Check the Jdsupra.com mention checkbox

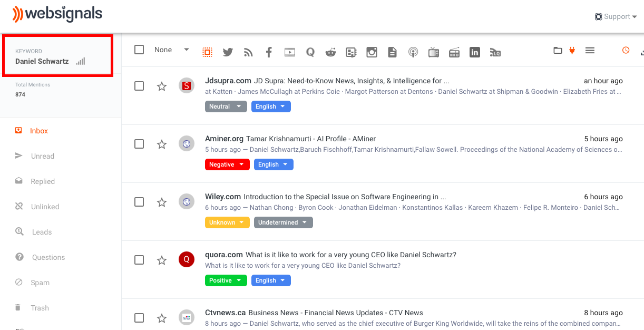coord(139,86)
